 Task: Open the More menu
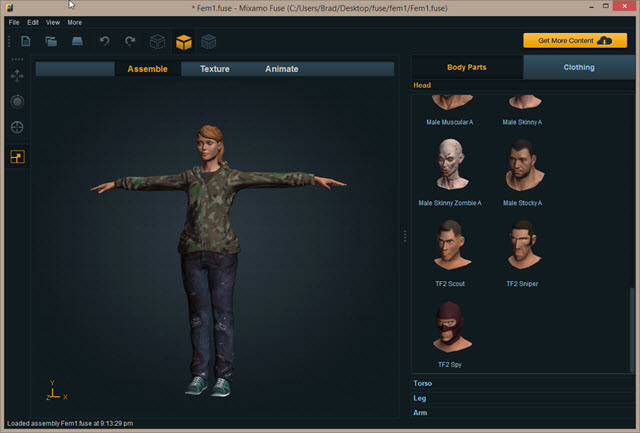tap(75, 22)
